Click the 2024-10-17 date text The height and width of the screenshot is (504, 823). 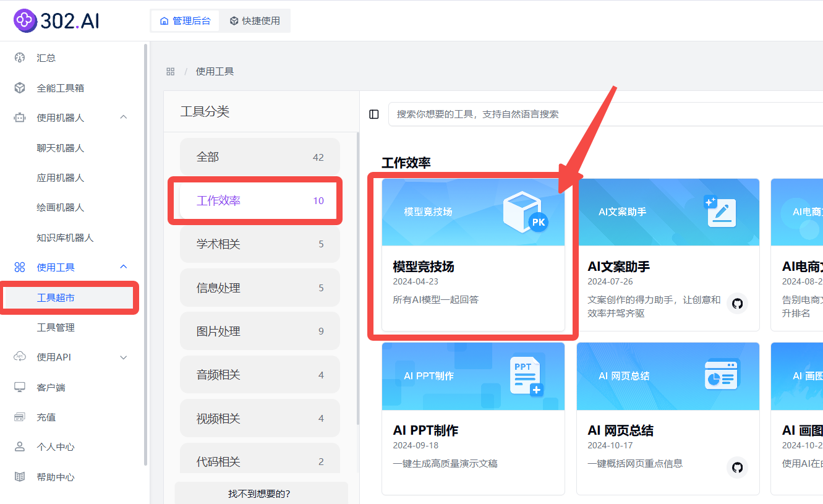(610, 445)
